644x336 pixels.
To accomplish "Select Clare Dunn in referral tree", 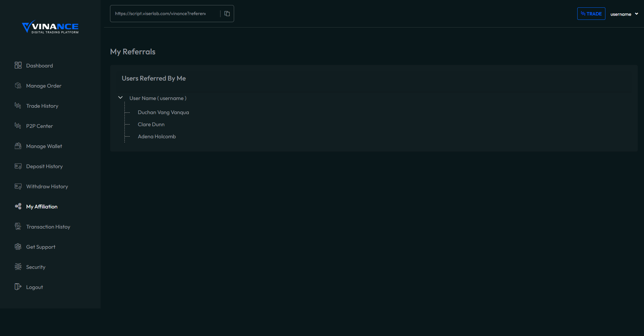I will [151, 125].
